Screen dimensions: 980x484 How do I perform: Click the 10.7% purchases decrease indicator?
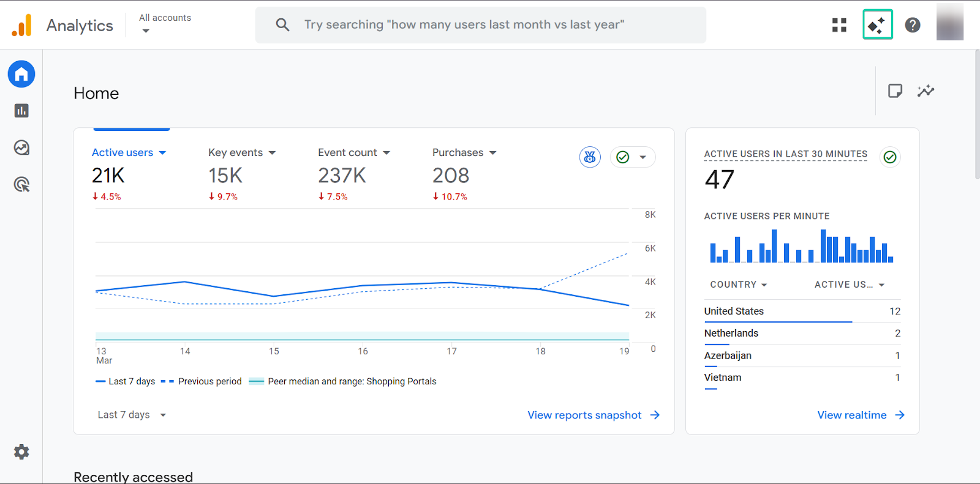click(450, 196)
